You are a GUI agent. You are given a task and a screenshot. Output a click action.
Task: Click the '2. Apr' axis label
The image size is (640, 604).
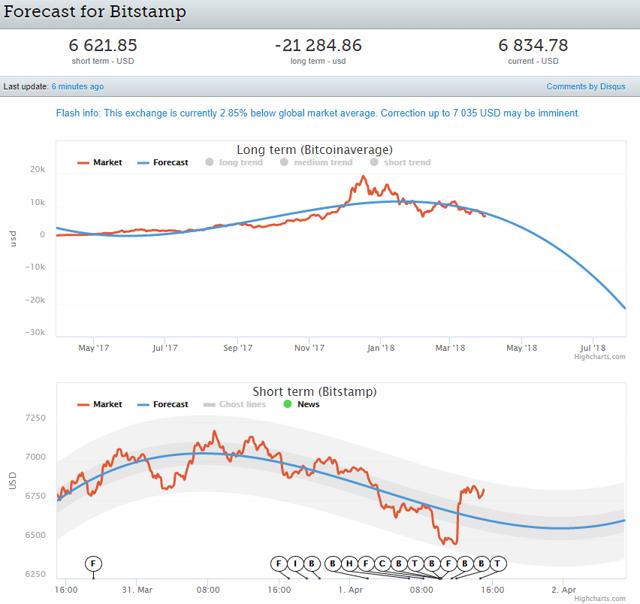coord(563,590)
